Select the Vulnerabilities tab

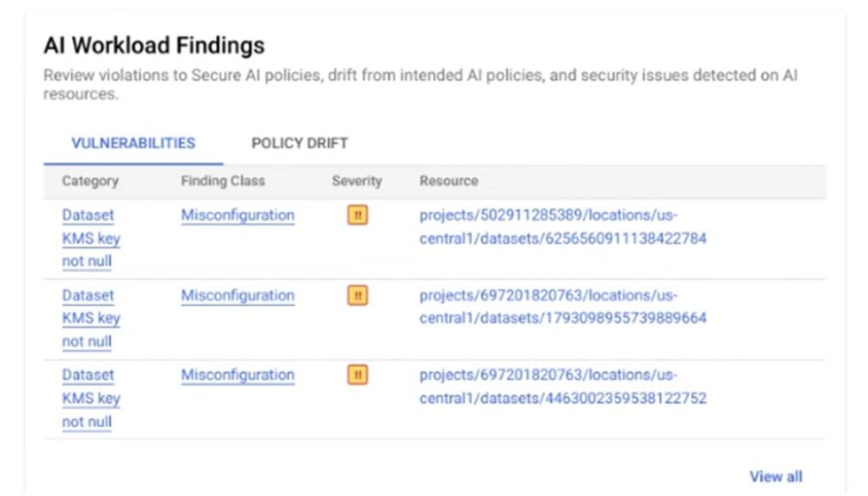coord(133,143)
